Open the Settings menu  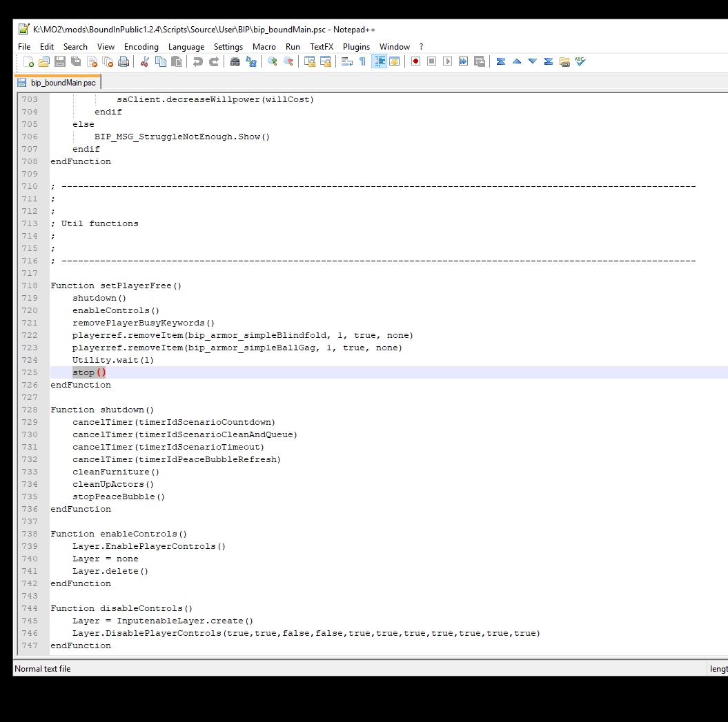(228, 46)
